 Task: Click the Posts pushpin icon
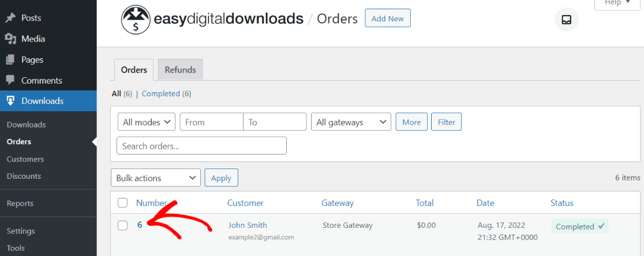coord(10,18)
